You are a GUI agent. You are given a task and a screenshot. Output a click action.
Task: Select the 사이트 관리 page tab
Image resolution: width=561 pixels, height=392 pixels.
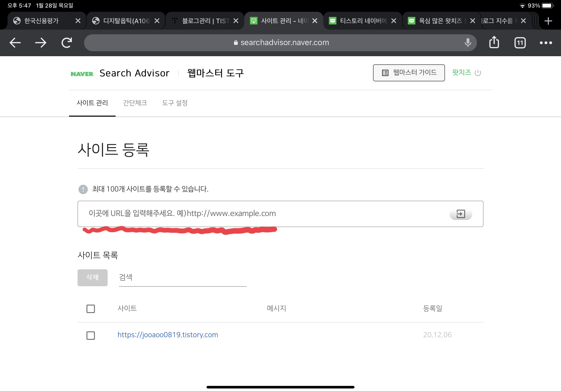(x=92, y=103)
